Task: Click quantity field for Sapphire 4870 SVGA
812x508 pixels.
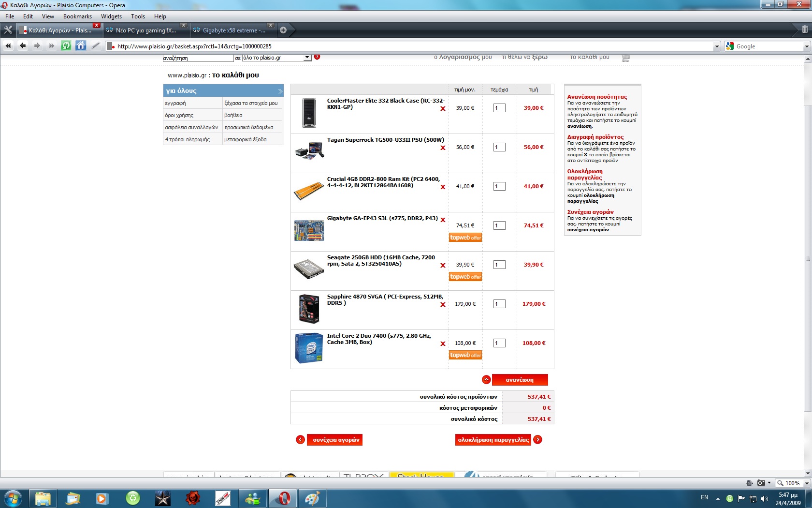Action: [499, 304]
